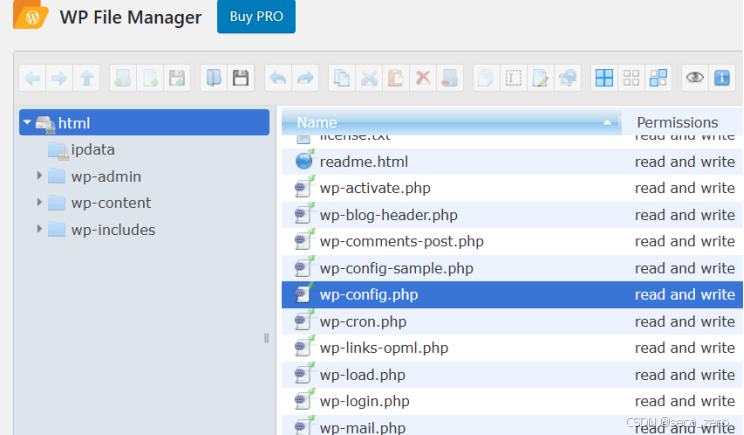Expand the wp-admin folder arrow
Viewport: 744px width, 435px height.
click(x=39, y=176)
